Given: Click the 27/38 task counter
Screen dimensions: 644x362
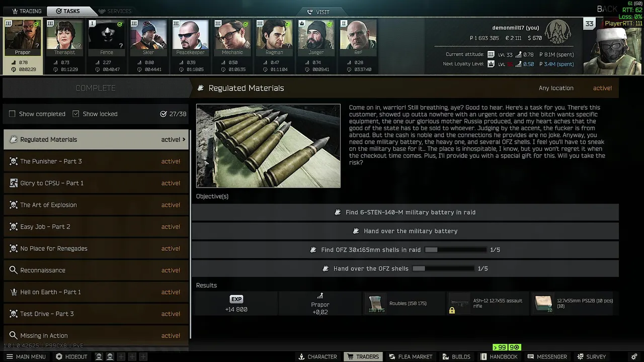Looking at the screenshot, I should pos(174,114).
